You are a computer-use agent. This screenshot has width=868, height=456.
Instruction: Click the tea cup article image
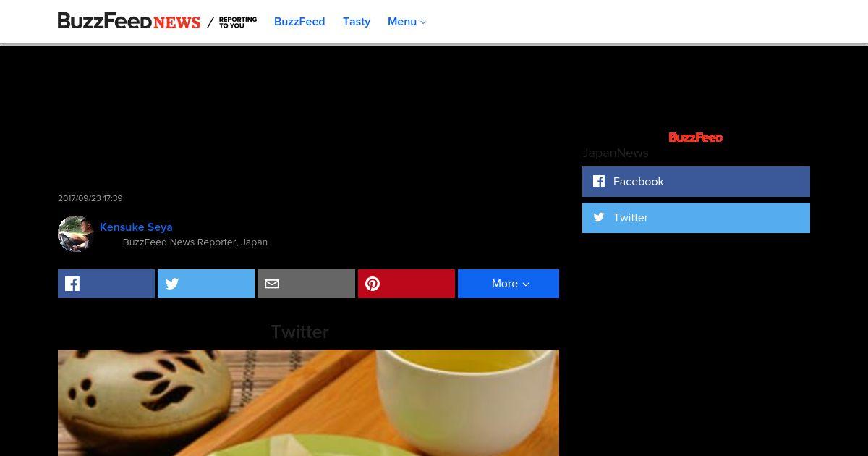(x=308, y=402)
